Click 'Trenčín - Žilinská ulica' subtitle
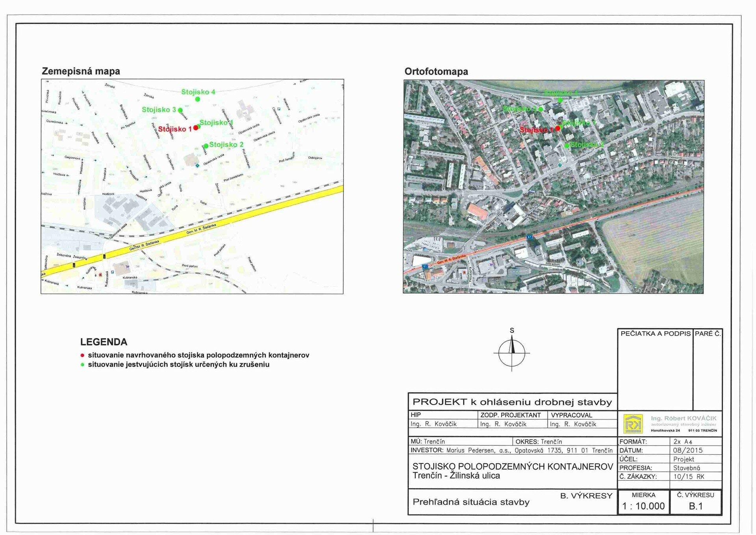 tap(456, 476)
